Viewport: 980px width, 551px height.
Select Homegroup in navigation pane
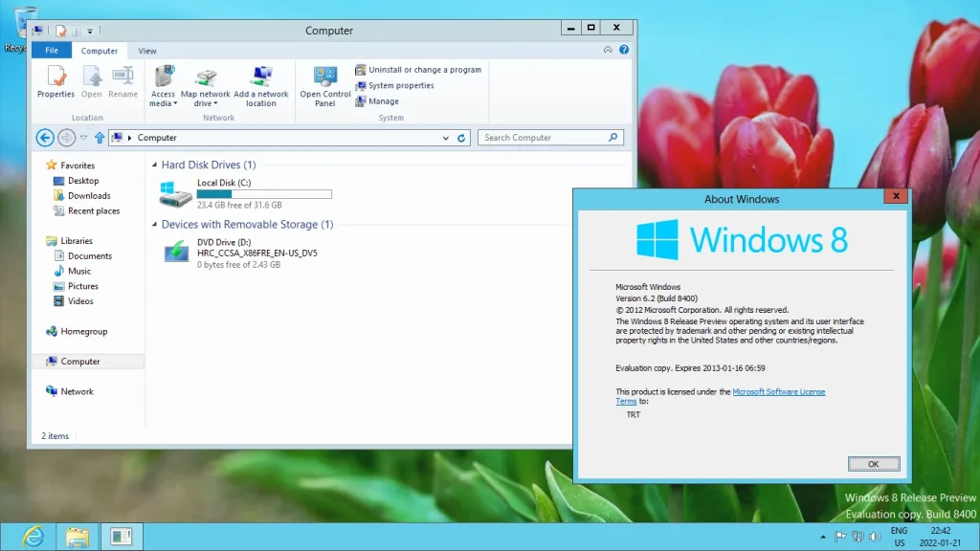(77, 331)
